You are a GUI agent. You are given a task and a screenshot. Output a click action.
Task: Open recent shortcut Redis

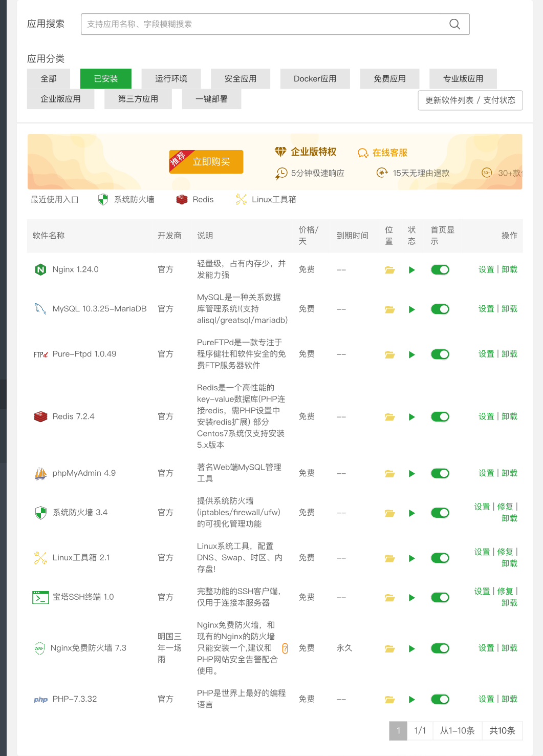(195, 199)
